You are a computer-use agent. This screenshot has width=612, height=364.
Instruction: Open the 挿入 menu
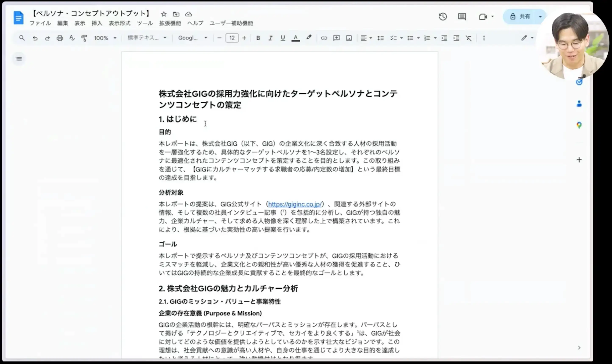point(97,23)
